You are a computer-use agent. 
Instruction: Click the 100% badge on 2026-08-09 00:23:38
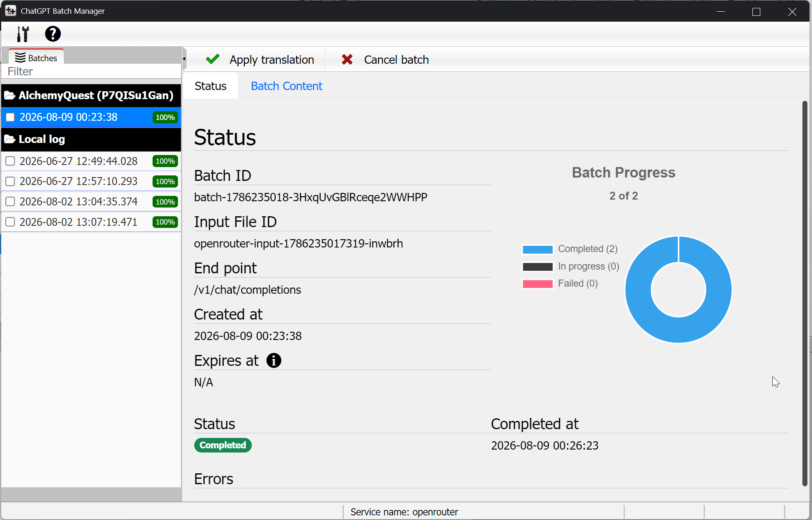coord(165,117)
